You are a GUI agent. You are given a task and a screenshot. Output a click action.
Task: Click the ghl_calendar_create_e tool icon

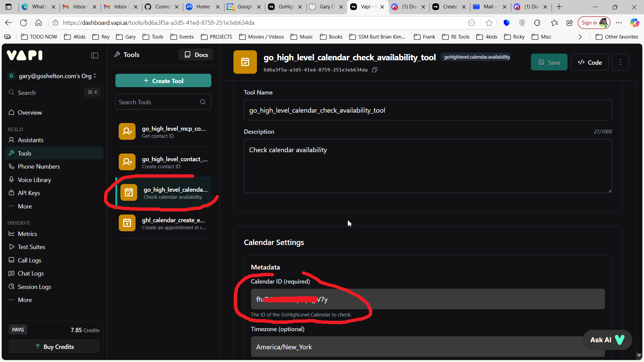click(x=127, y=223)
